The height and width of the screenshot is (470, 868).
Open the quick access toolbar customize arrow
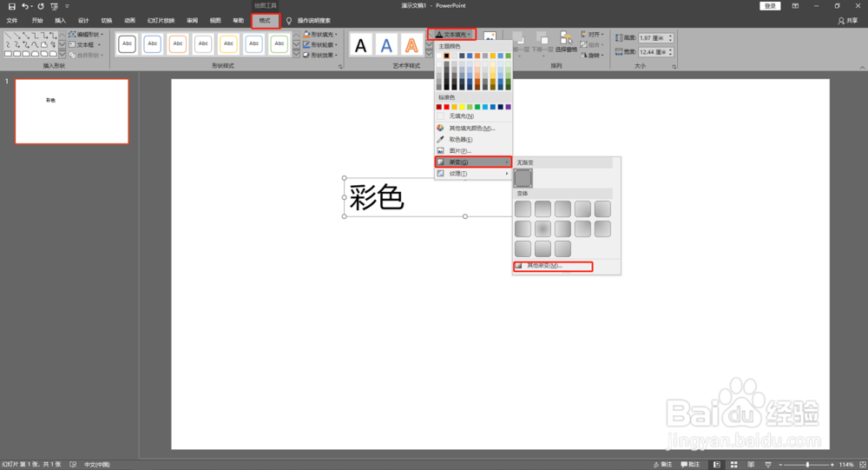[x=67, y=6]
